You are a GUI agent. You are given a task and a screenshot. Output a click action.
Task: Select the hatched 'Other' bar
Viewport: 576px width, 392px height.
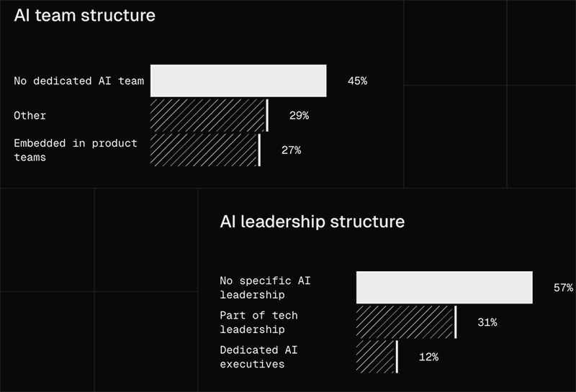tap(210, 115)
